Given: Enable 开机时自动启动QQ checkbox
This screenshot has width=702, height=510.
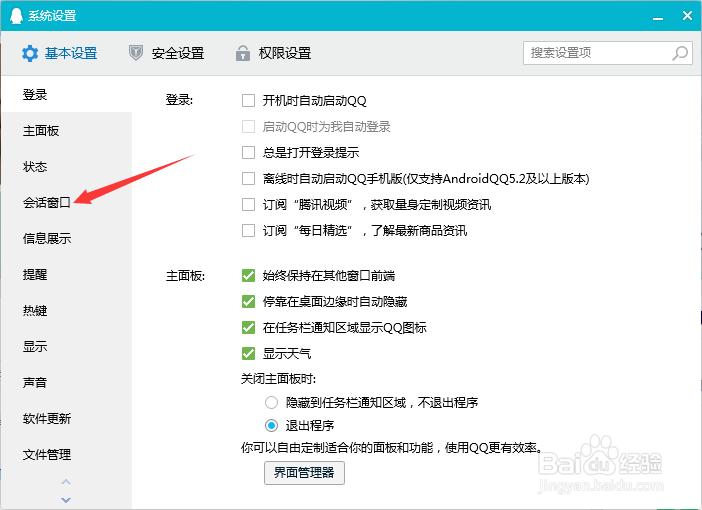Looking at the screenshot, I should point(248,100).
